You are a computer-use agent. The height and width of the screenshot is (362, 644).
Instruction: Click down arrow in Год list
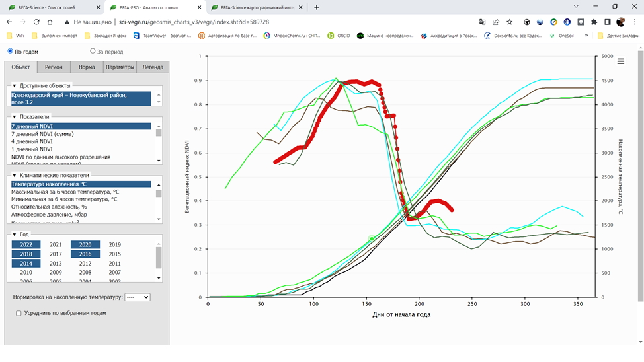point(159,278)
